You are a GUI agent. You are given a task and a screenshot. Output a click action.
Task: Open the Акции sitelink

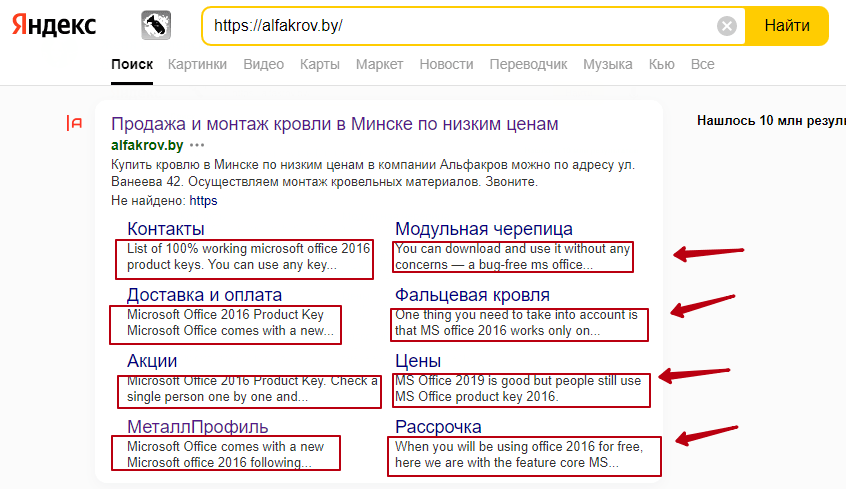pyautogui.click(x=152, y=361)
